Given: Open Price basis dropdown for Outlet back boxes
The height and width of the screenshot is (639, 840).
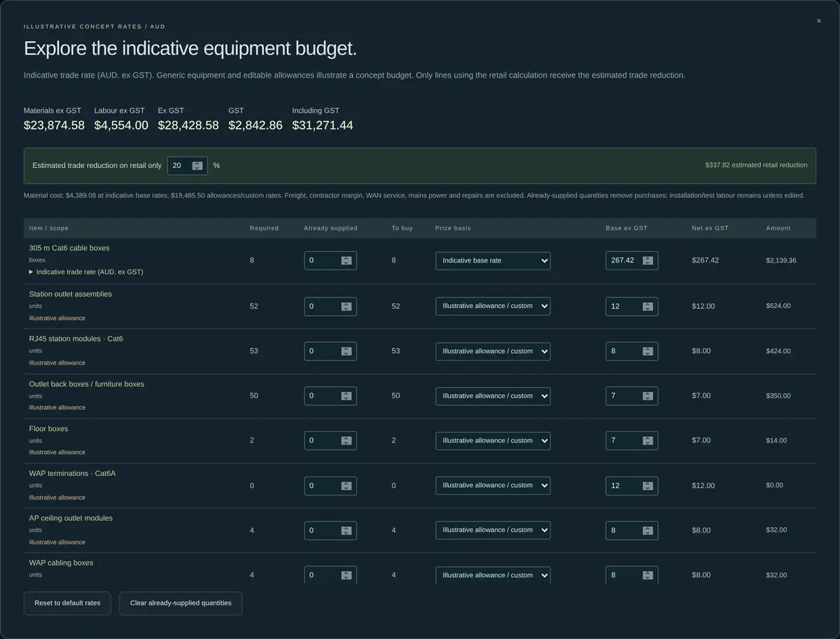Looking at the screenshot, I should point(493,395).
